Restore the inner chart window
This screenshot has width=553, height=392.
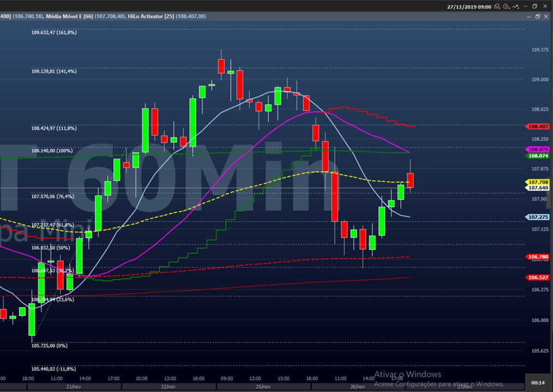coord(537,16)
